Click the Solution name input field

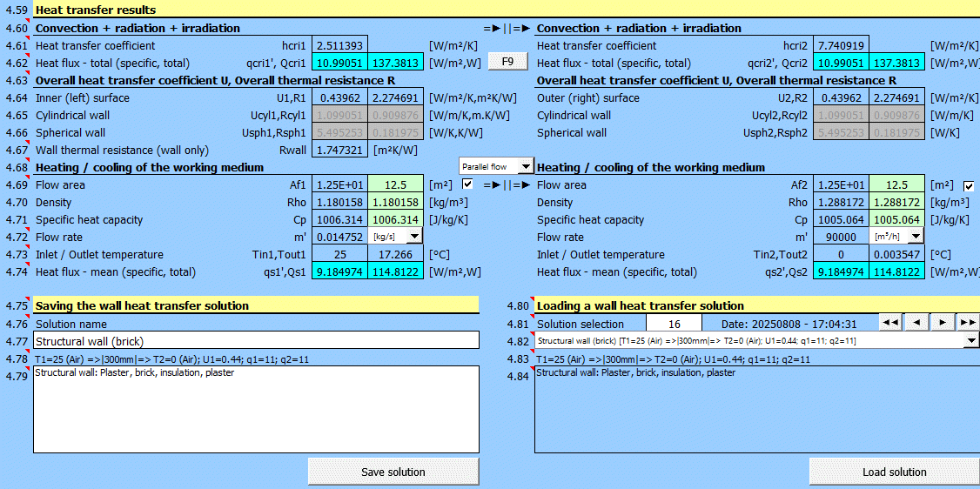tap(256, 340)
